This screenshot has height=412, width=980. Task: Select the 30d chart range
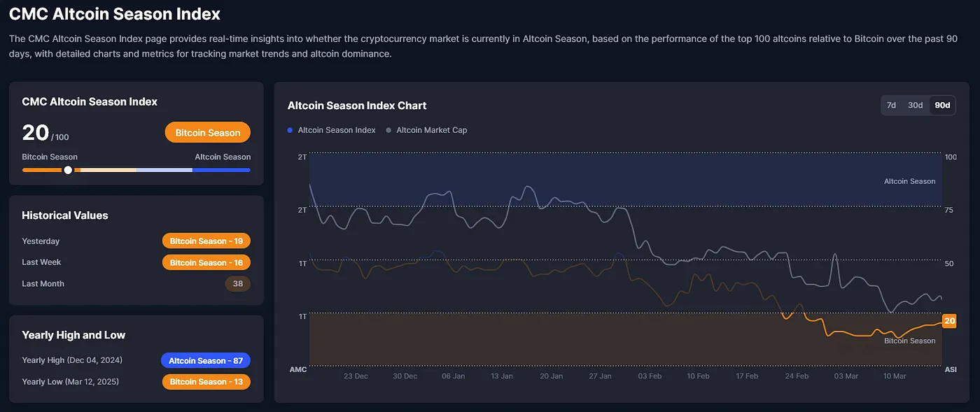(915, 105)
